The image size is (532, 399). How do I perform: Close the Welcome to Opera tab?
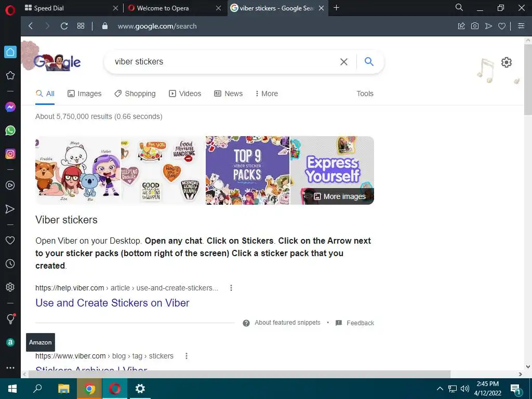pyautogui.click(x=219, y=8)
